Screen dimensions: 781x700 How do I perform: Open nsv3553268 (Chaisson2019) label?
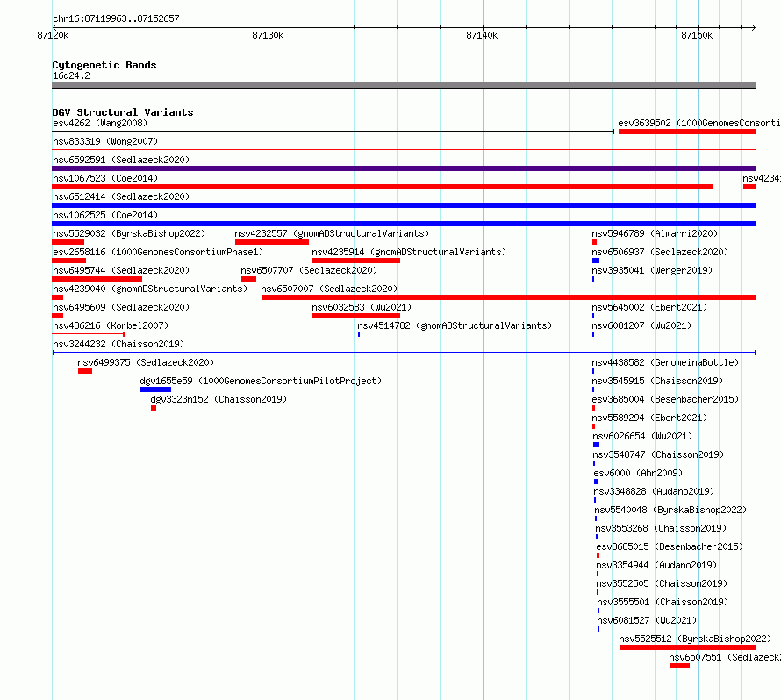click(661, 528)
